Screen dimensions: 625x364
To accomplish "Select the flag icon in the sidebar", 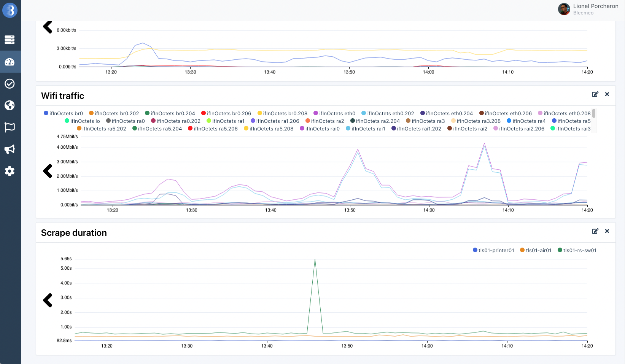I will pos(10,127).
